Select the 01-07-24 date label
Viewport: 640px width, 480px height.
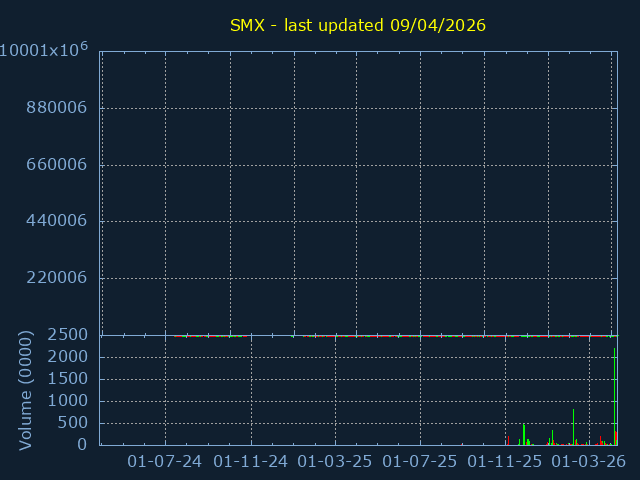pyautogui.click(x=165, y=462)
